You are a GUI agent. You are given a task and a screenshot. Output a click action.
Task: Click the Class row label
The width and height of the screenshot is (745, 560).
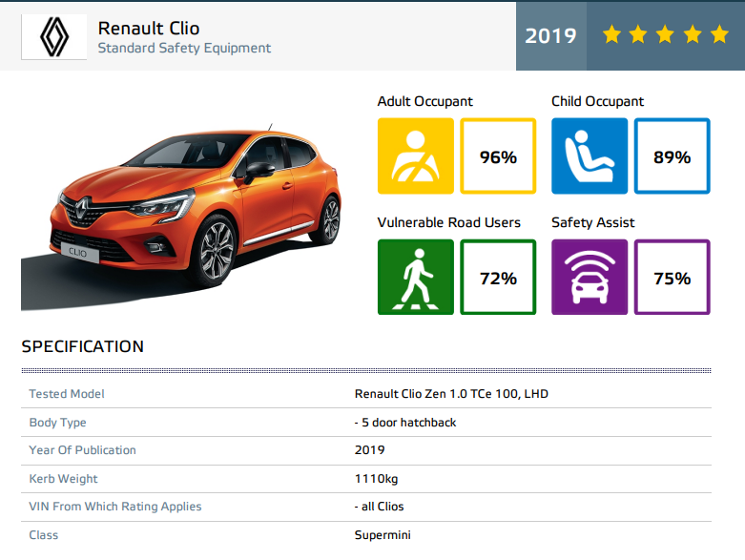tap(44, 535)
